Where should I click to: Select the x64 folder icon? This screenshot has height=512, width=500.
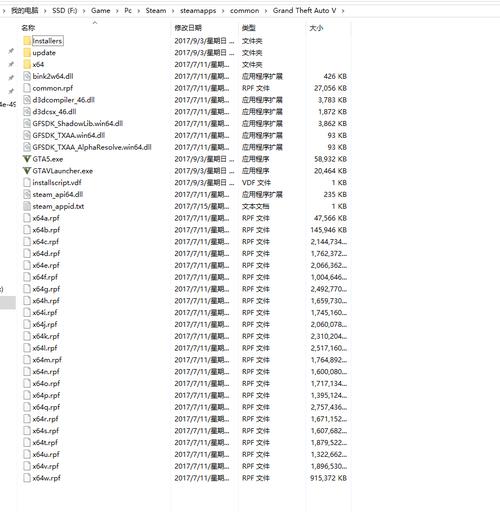tap(27, 64)
